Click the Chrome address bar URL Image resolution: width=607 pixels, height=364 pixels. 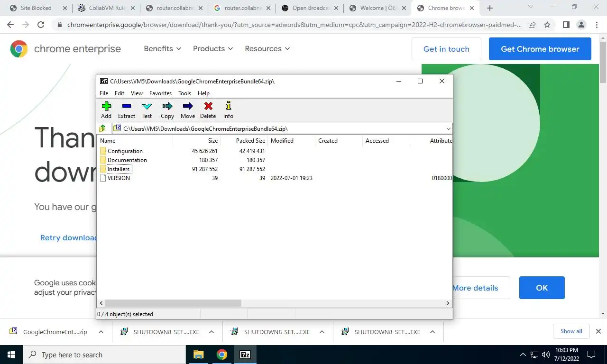tap(294, 25)
